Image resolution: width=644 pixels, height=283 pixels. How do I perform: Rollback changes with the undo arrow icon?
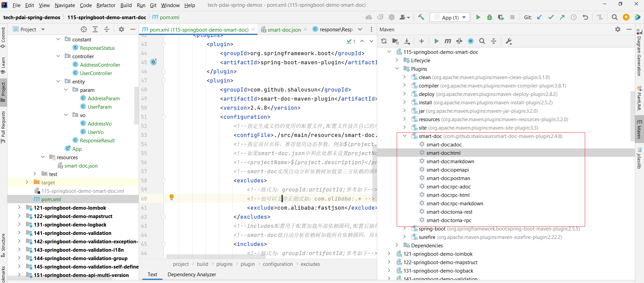pyautogui.click(x=585, y=17)
